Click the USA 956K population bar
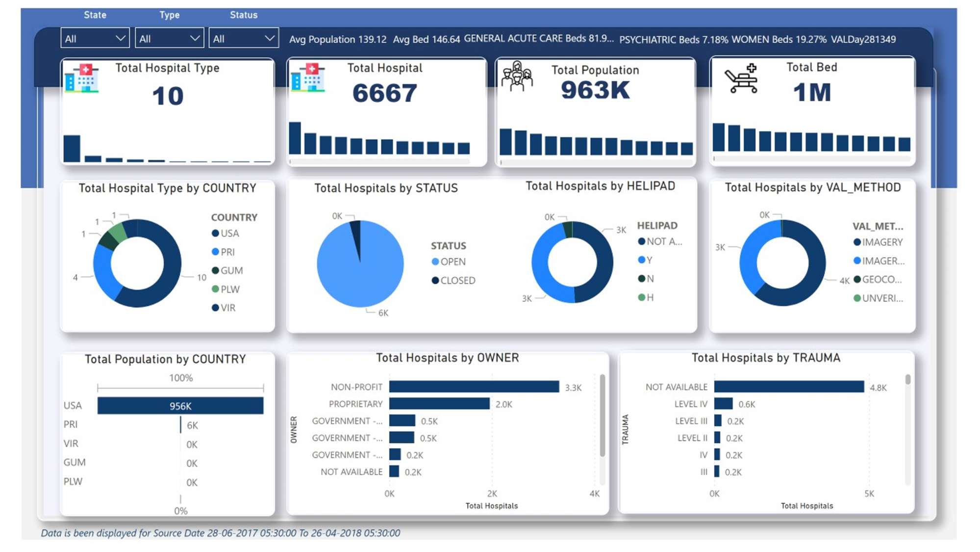Viewport: 980px width, 552px height. (180, 406)
